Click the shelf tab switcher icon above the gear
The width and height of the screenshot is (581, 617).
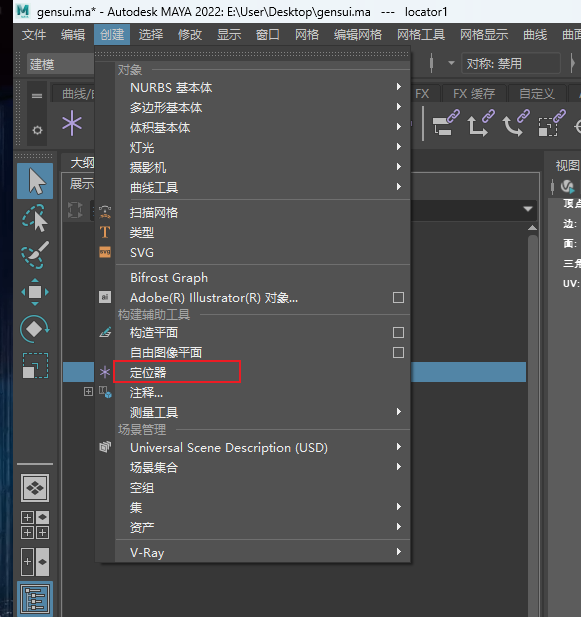[37, 96]
